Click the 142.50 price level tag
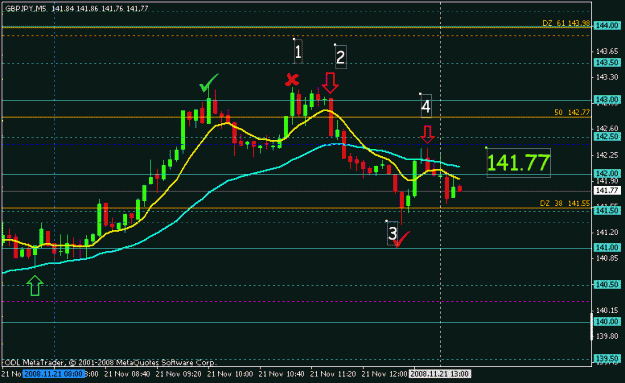 pyautogui.click(x=607, y=136)
